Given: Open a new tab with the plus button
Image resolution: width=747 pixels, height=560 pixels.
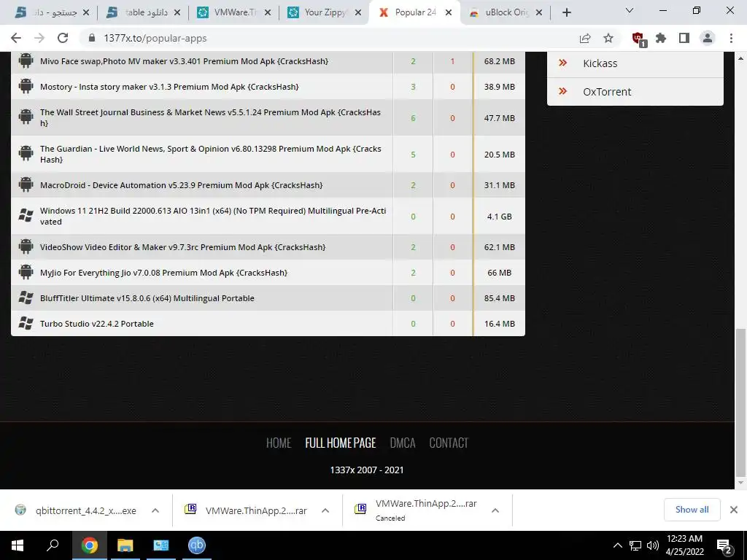Looking at the screenshot, I should [x=566, y=12].
